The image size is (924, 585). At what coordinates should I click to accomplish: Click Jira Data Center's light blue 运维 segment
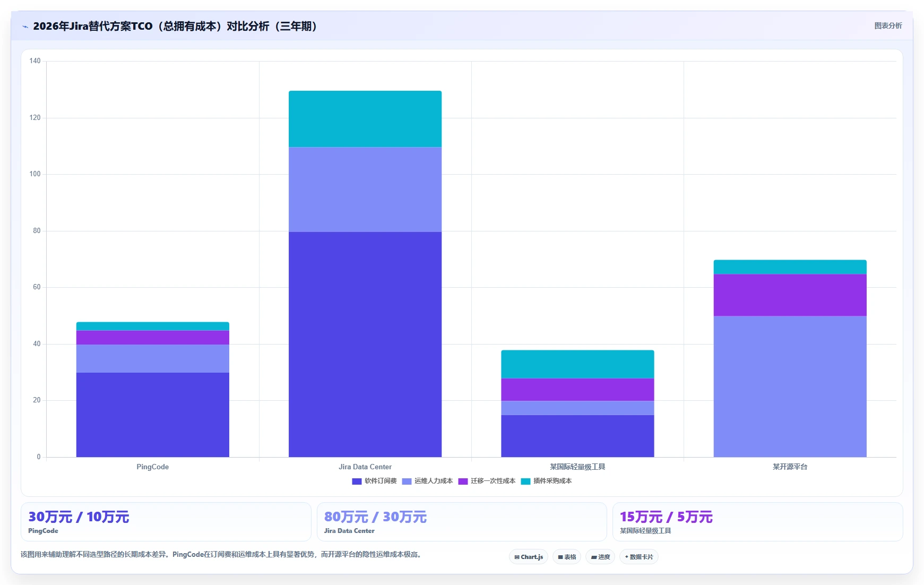point(365,190)
